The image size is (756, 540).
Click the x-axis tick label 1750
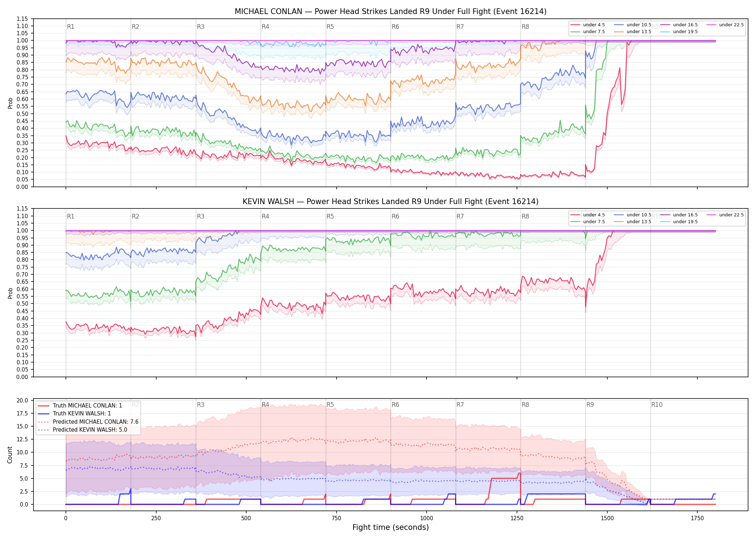click(x=697, y=518)
